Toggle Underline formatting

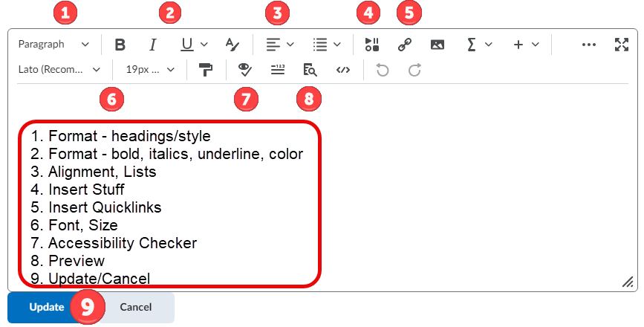click(x=188, y=45)
